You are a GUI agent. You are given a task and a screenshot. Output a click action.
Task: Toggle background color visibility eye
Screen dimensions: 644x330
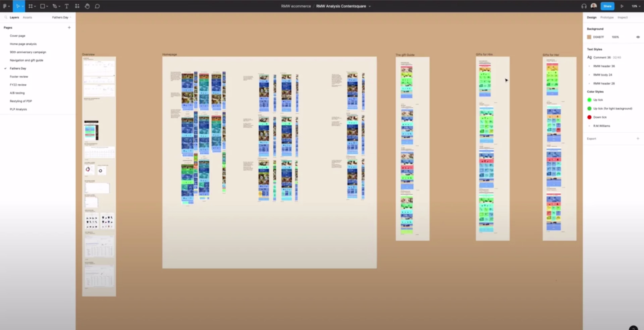[x=638, y=37]
